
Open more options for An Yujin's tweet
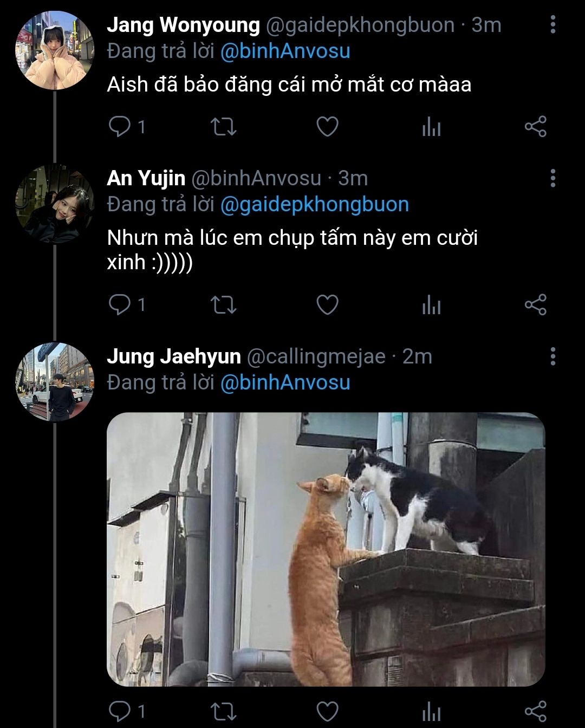[x=552, y=178]
